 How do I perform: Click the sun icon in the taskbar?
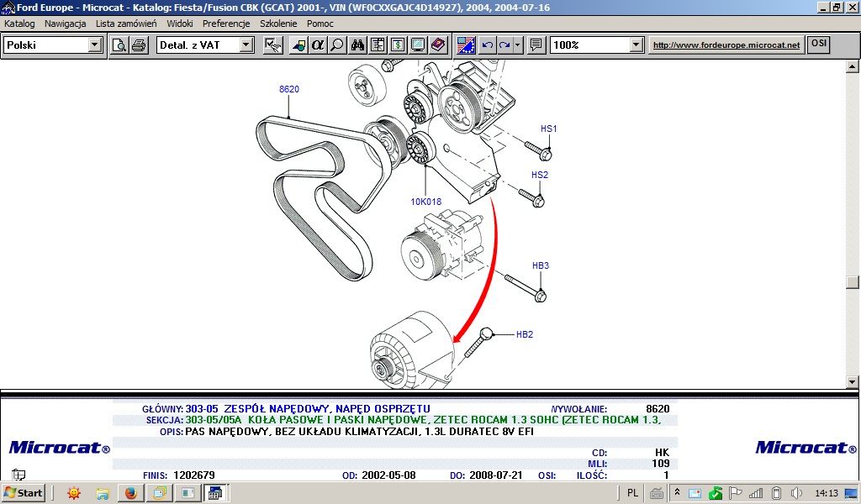click(x=74, y=493)
